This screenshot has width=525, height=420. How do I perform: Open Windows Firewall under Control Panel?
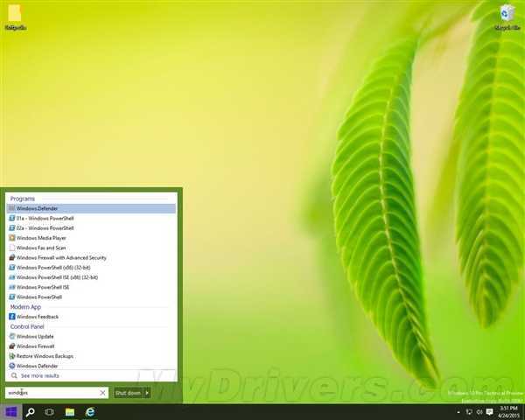point(91,346)
